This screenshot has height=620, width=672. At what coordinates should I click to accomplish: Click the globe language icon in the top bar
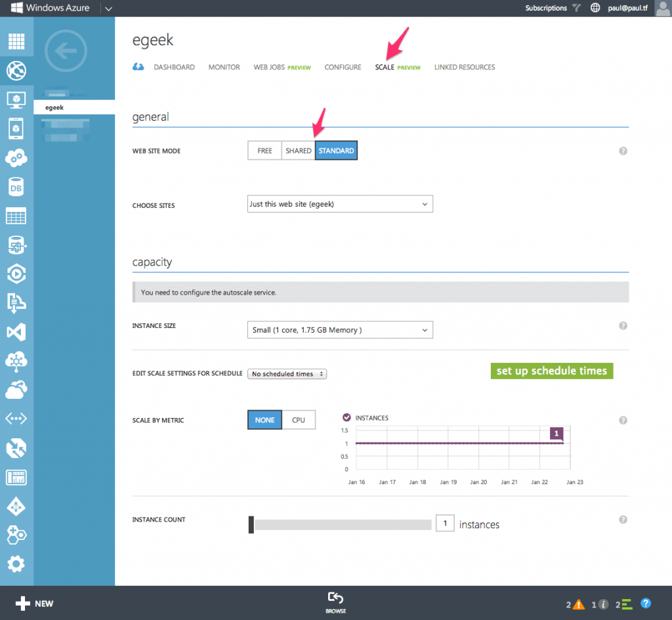coord(595,8)
